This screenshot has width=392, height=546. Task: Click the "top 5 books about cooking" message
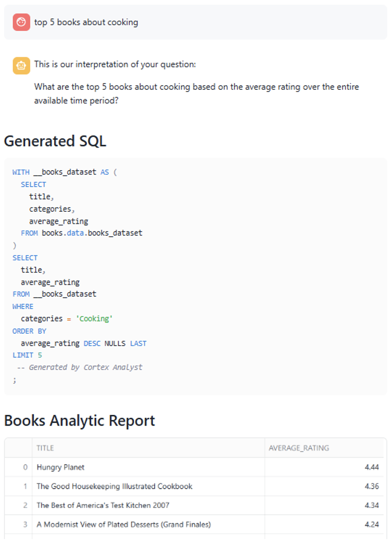pos(86,22)
